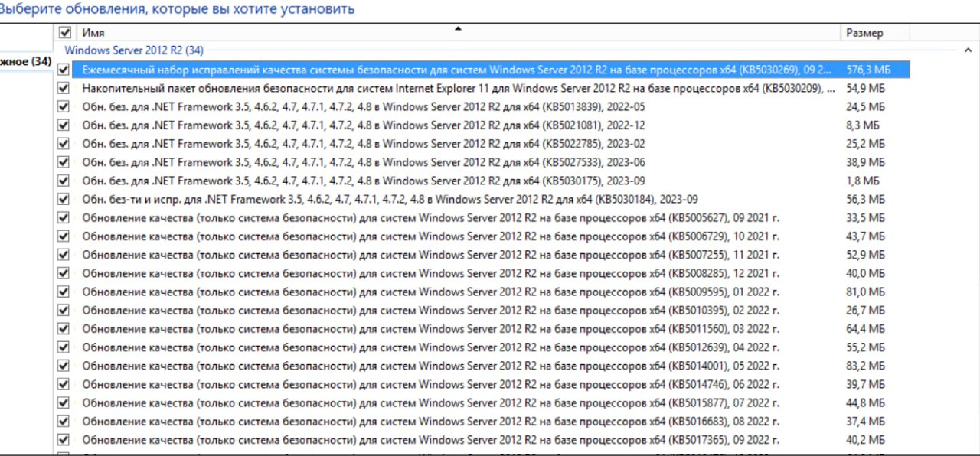
Task: Toggle the select-all checkbox in the header
Action: click(64, 33)
